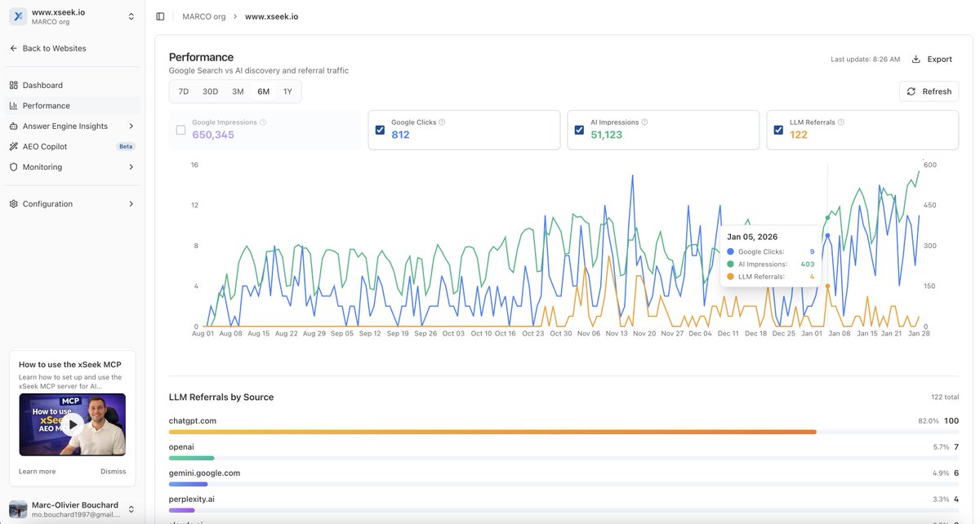
Task: Click the openai referral bar
Action: (191, 458)
